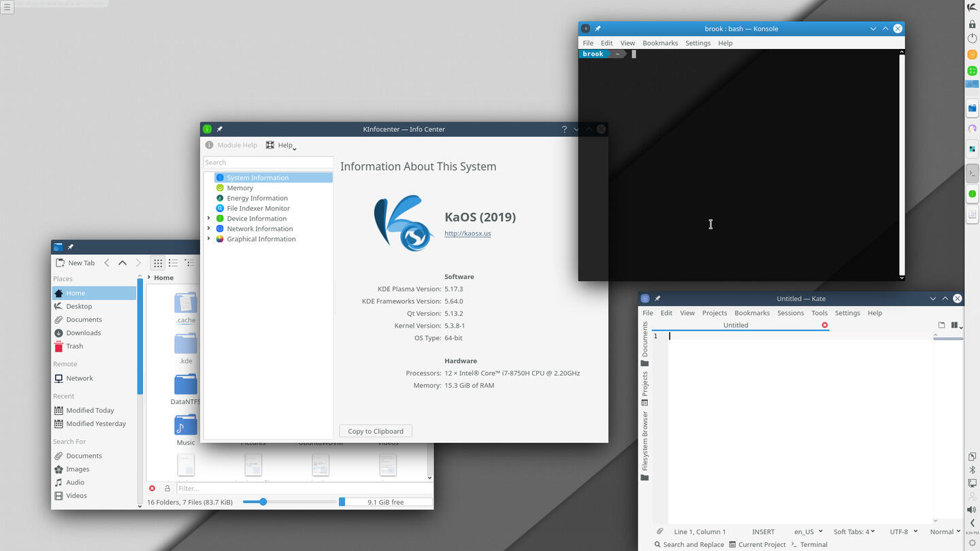Toggle INSERT mode in Kate status bar
Image resolution: width=980 pixels, height=551 pixels.
coord(763,532)
